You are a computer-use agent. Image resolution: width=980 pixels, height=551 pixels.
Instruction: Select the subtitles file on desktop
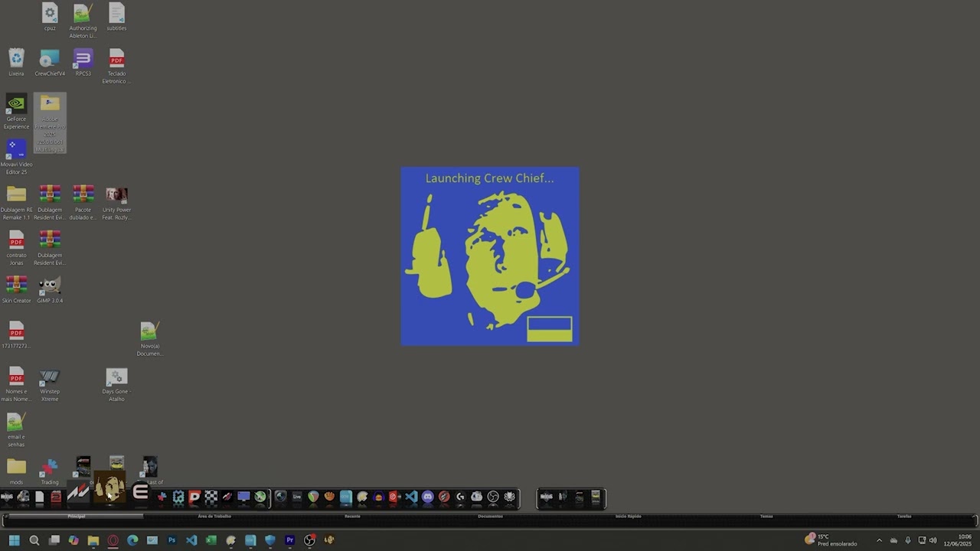tap(116, 17)
